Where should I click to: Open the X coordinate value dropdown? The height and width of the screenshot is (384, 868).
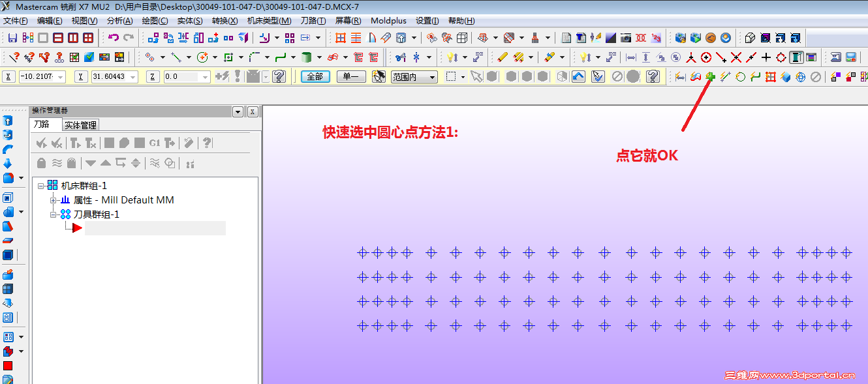pyautogui.click(x=61, y=77)
